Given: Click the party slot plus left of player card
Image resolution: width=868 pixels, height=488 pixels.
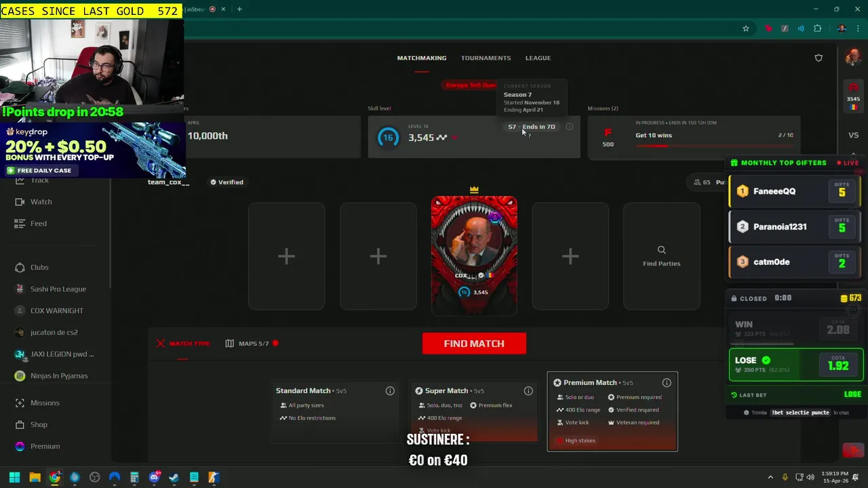Looking at the screenshot, I should [378, 256].
